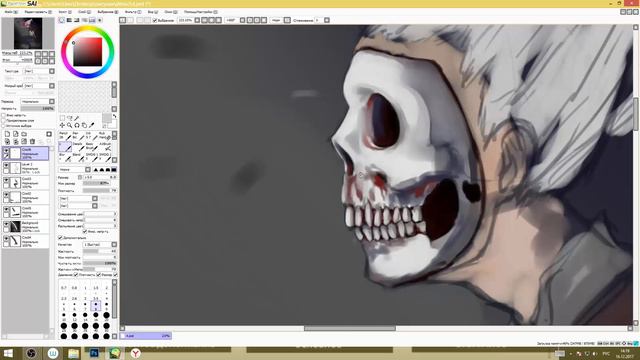Screen dimensions: 640x360
Task: Select the Слой2 layer row
Action: (26, 197)
